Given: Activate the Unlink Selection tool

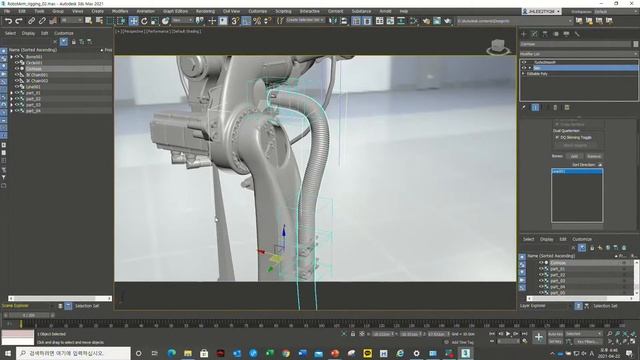Looking at the screenshot, I should click(42, 21).
